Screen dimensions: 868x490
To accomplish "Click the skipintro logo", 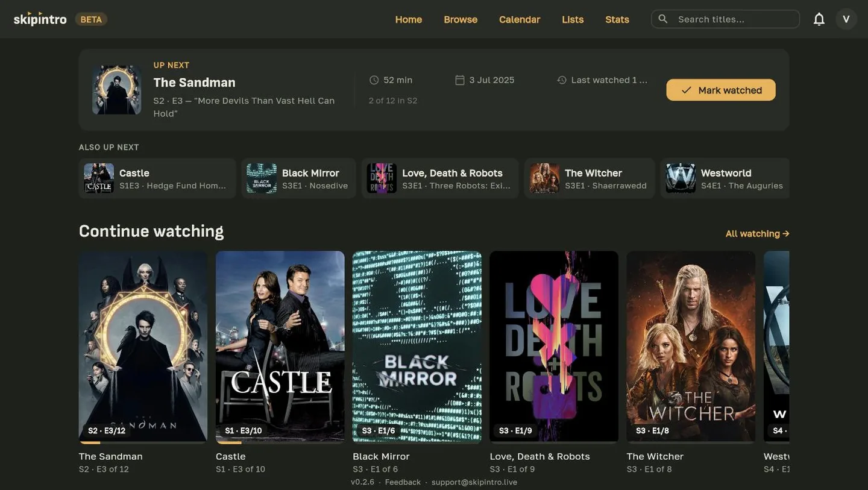I will click(40, 19).
